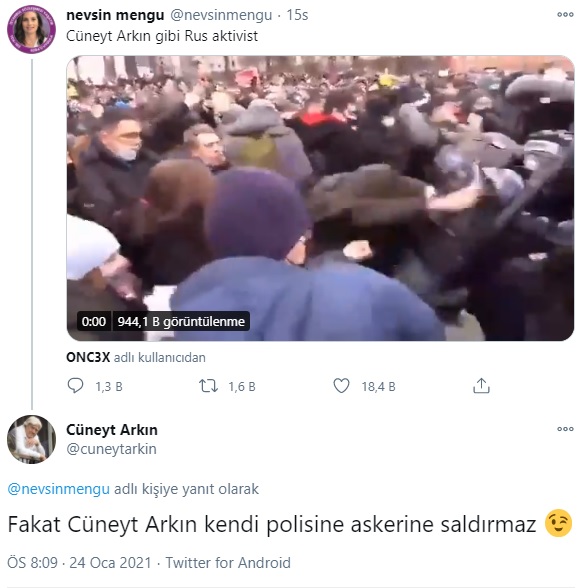586x588 pixels.
Task: Open nevsin mengu profile avatar
Action: (31, 29)
